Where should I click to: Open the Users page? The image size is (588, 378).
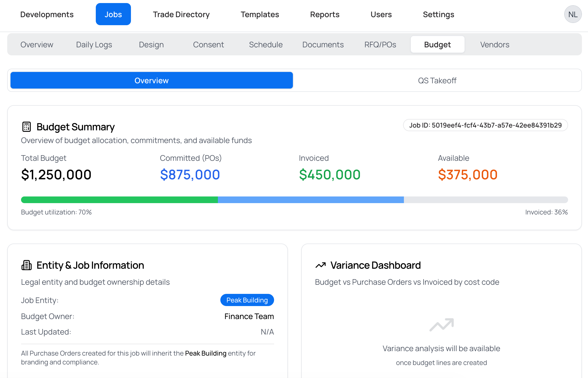coord(381,14)
